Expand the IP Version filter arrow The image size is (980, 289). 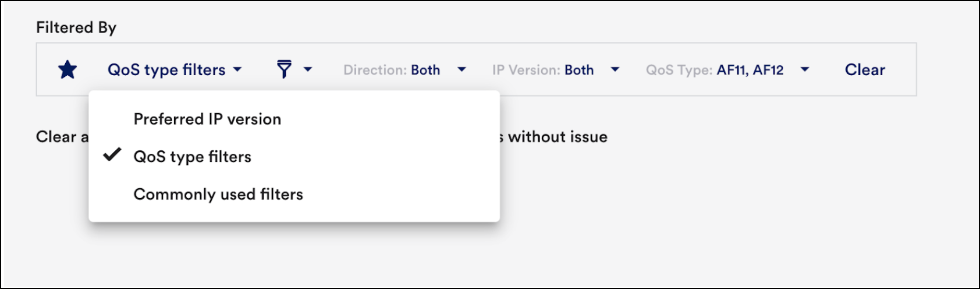pyautogui.click(x=615, y=69)
